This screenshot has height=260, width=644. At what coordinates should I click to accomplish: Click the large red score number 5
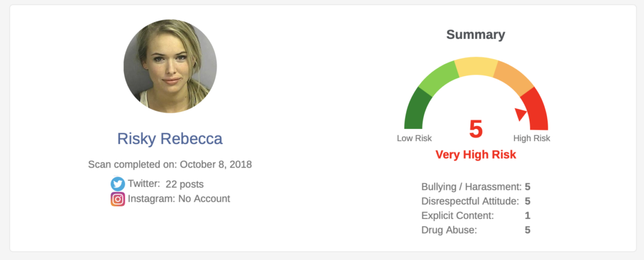(476, 129)
